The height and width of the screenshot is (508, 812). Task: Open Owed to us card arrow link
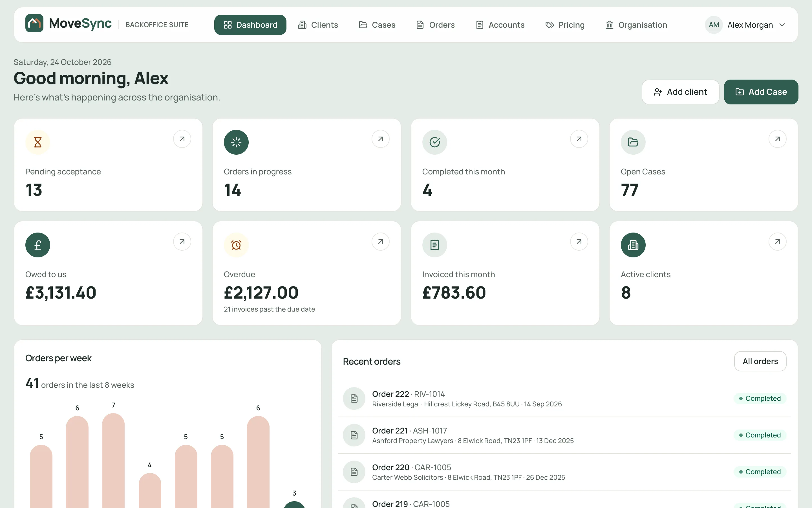point(182,242)
